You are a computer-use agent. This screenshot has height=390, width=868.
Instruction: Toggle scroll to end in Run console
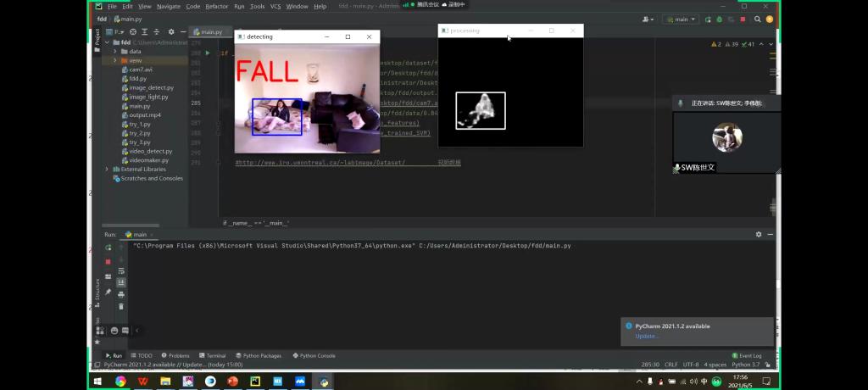click(x=121, y=282)
